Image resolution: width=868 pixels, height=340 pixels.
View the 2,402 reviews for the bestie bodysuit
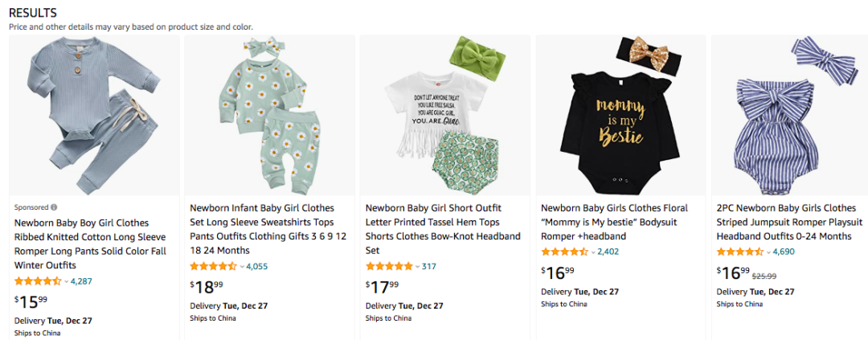(x=608, y=252)
